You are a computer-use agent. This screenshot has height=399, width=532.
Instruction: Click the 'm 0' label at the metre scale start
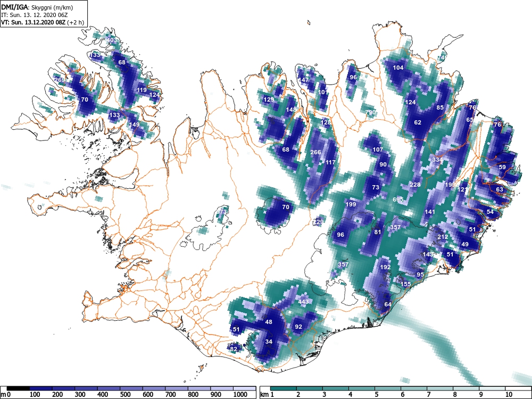pos(5,395)
